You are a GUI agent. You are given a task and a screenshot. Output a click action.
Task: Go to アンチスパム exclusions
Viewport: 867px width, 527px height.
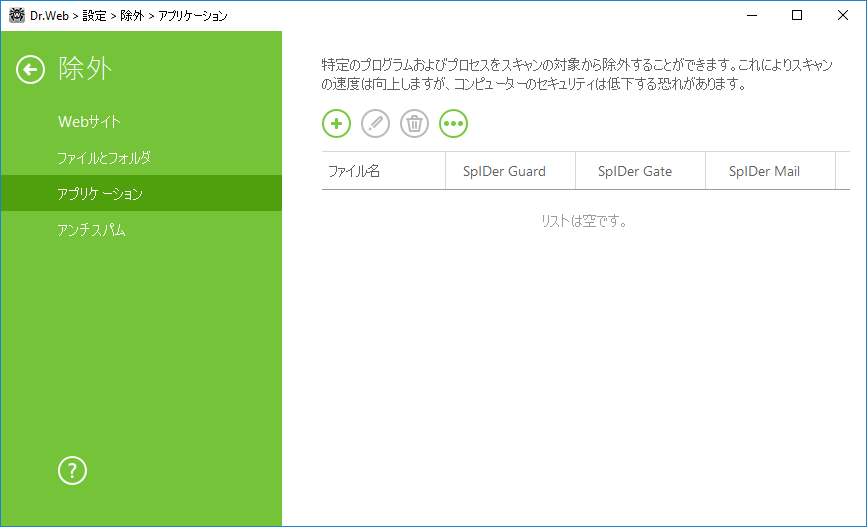click(x=142, y=229)
